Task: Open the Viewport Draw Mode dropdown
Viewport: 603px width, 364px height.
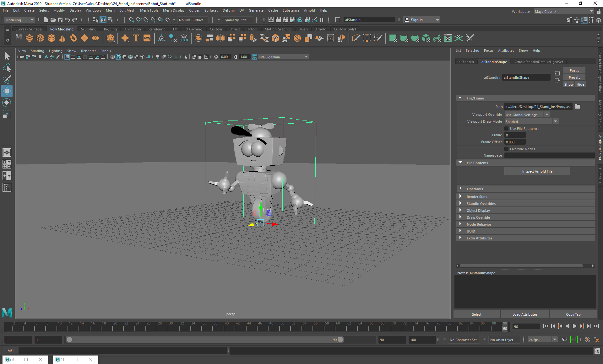Action: pos(556,121)
